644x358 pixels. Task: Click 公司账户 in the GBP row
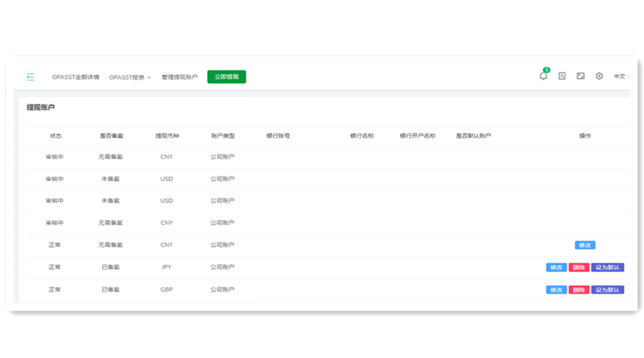pyautogui.click(x=223, y=289)
